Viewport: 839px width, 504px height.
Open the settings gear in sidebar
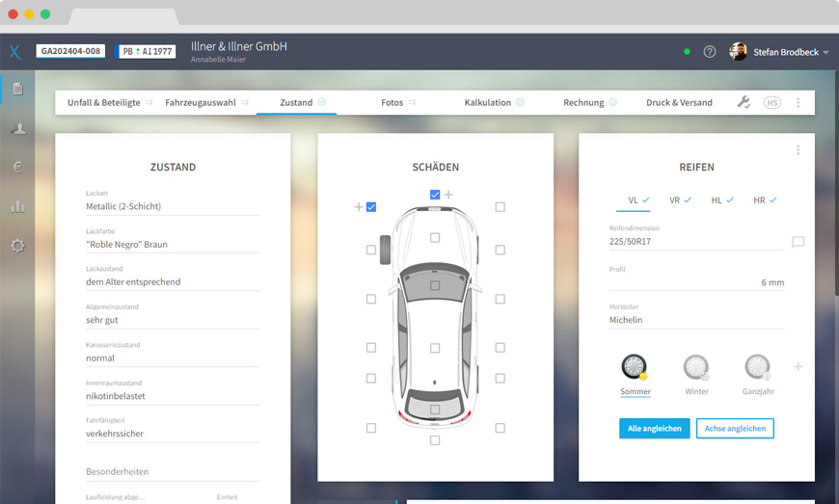click(17, 246)
